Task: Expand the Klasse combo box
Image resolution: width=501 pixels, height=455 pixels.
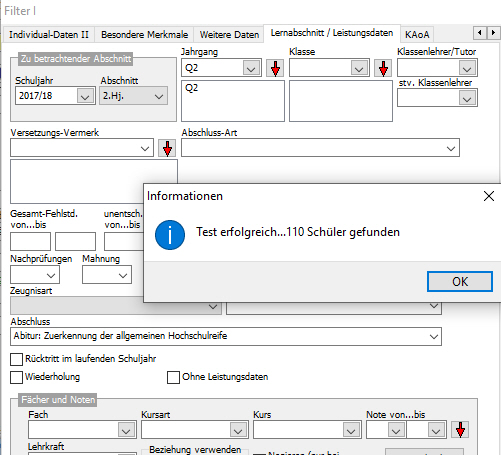Action: 359,68
